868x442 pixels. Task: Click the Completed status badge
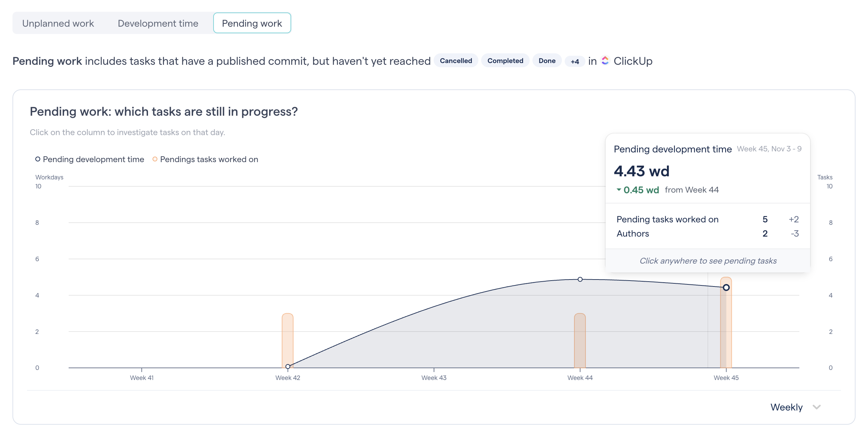505,61
